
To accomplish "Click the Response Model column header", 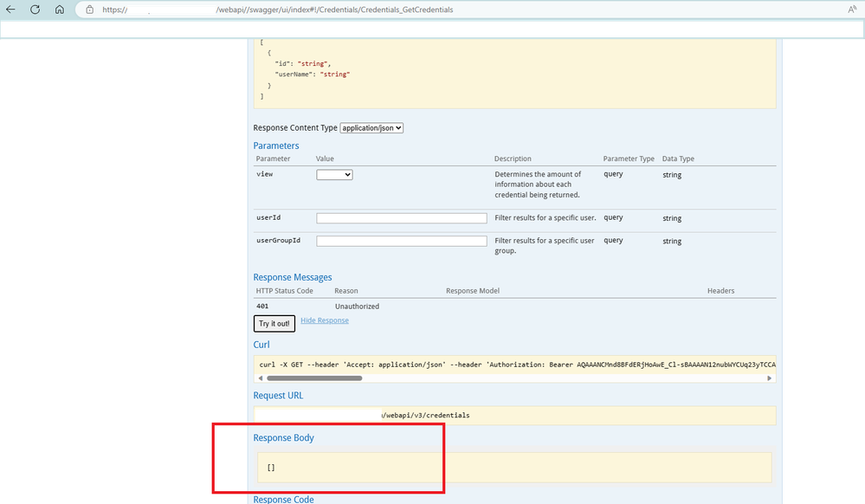I will (x=473, y=291).
